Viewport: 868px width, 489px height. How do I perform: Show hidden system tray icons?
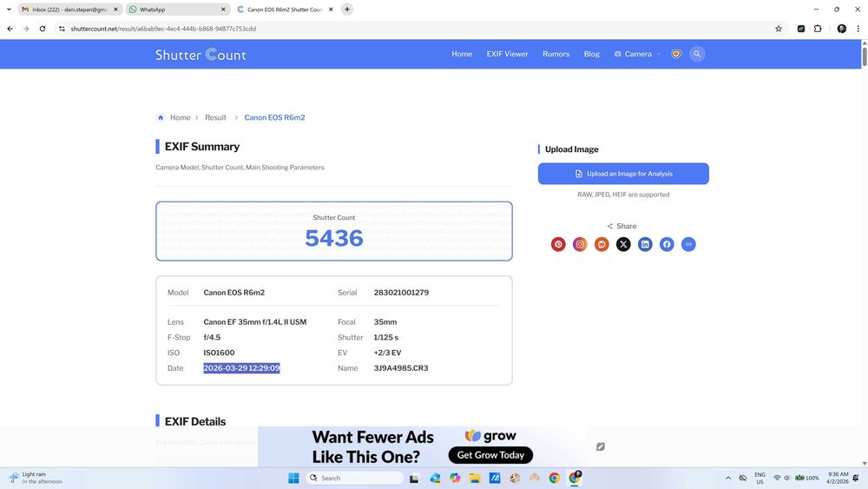coord(728,478)
